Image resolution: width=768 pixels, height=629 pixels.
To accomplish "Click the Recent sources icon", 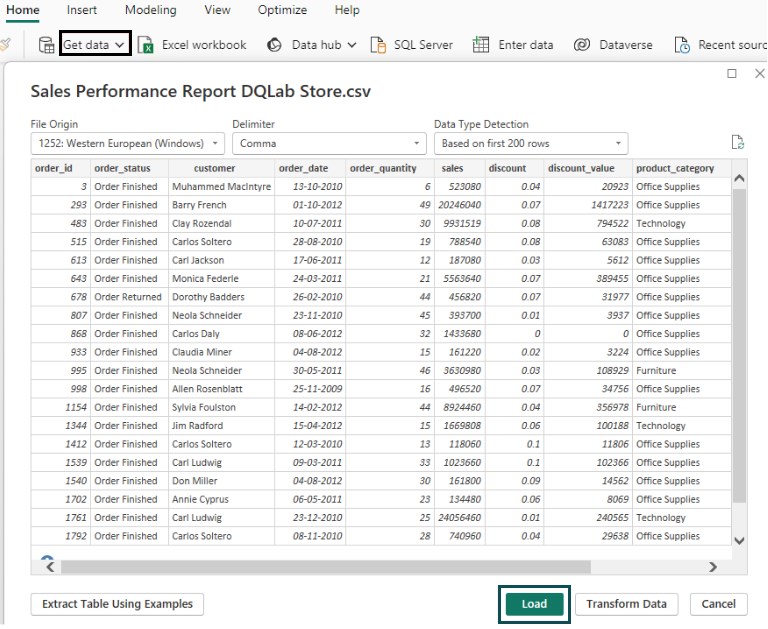I will [682, 45].
